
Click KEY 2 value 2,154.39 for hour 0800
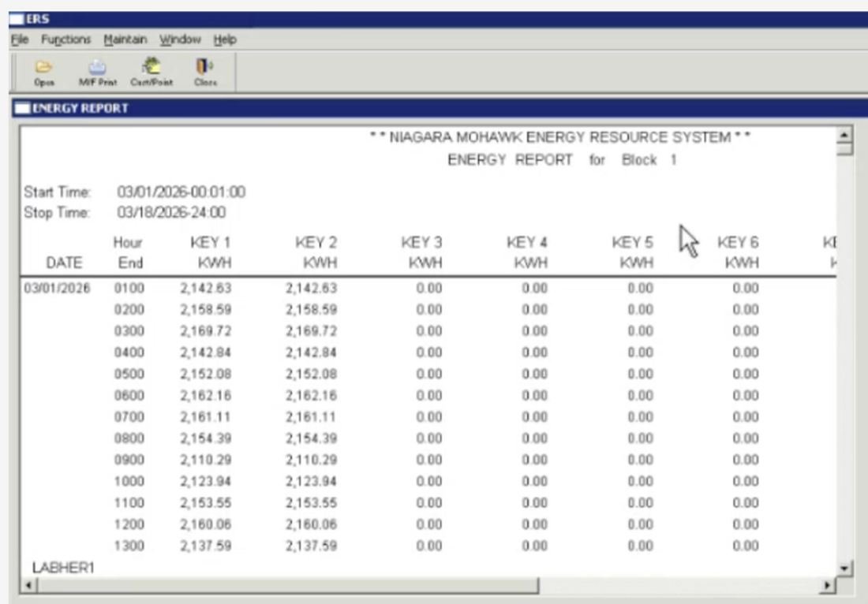coord(312,438)
